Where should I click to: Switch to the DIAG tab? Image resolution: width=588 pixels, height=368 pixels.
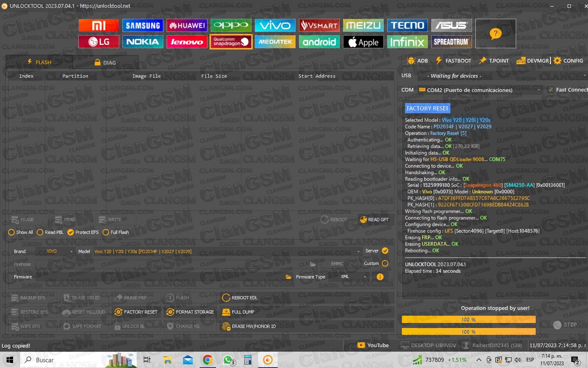(x=105, y=63)
